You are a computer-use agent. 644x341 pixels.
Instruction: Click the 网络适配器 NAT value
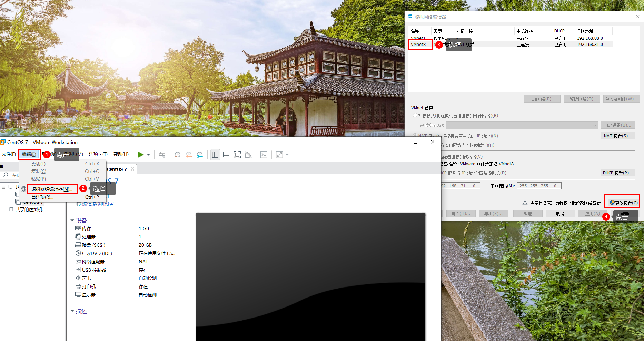[143, 262]
